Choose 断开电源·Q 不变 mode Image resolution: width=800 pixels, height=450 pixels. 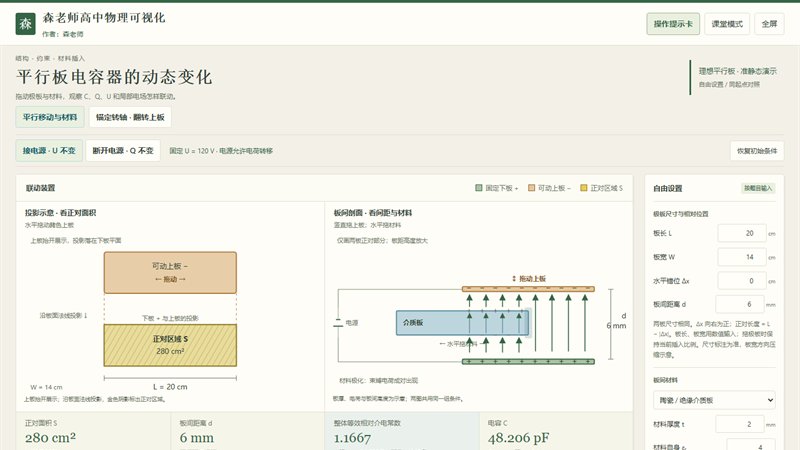(x=123, y=151)
